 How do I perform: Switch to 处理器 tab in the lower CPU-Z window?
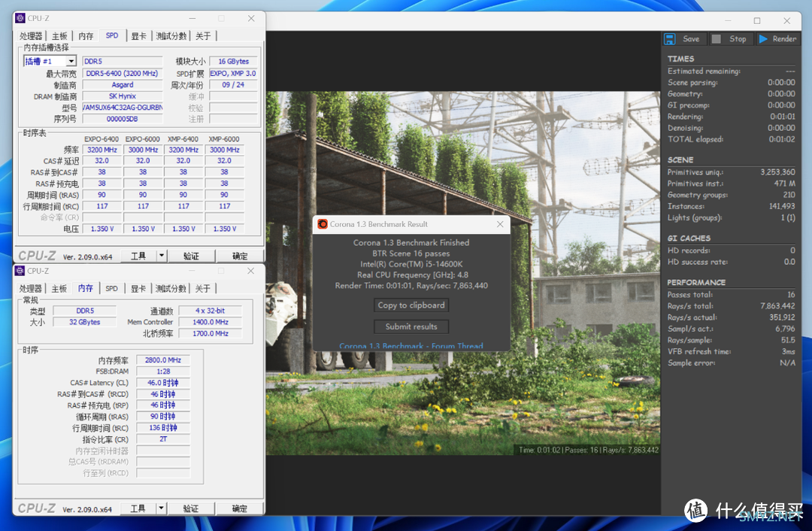31,289
